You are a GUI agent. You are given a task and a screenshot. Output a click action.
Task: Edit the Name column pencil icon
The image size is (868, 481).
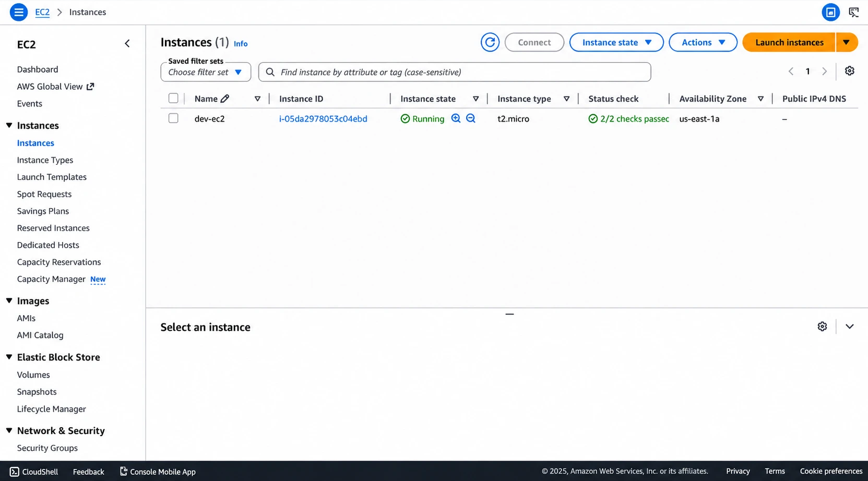225,99
